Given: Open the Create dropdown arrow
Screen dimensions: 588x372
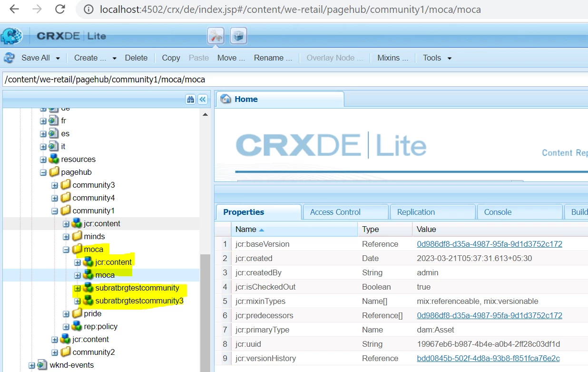Looking at the screenshot, I should pyautogui.click(x=114, y=58).
